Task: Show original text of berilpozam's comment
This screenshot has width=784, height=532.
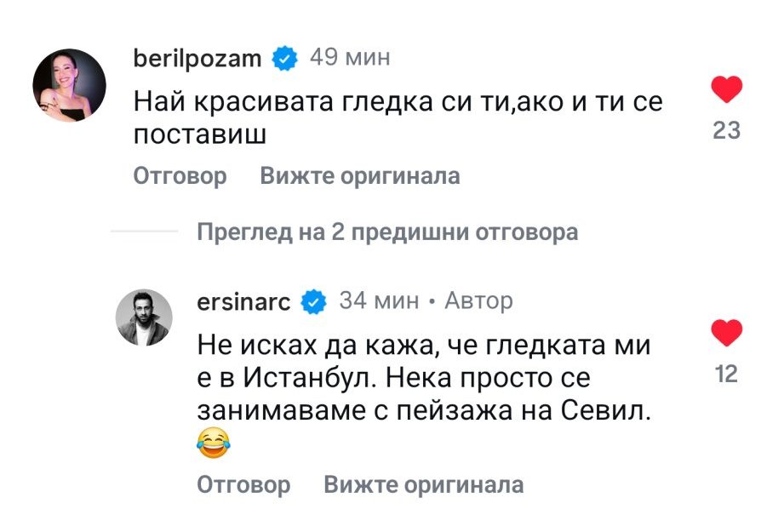Action: 359,176
